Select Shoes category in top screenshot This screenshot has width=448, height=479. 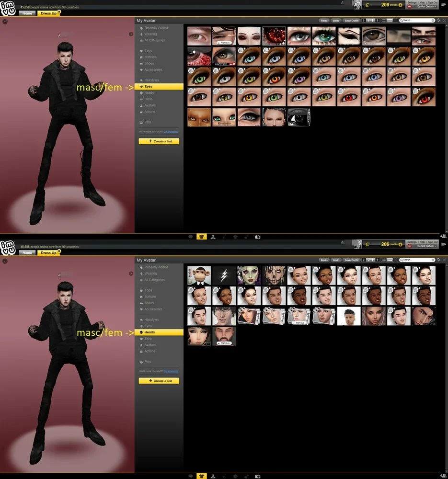[x=149, y=64]
